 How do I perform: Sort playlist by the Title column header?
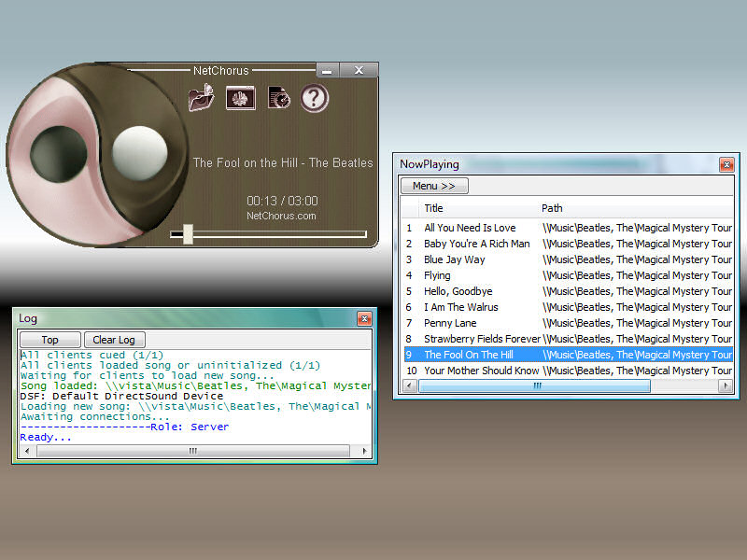pyautogui.click(x=434, y=208)
